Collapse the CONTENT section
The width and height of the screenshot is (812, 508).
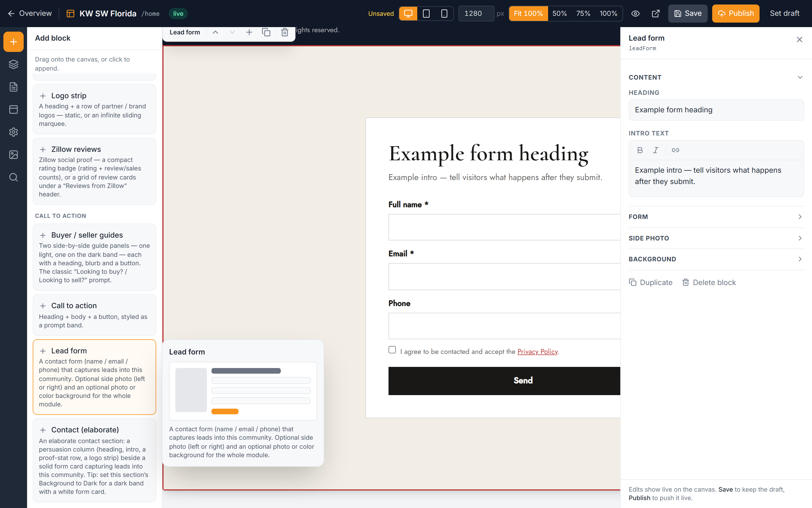pos(716,77)
